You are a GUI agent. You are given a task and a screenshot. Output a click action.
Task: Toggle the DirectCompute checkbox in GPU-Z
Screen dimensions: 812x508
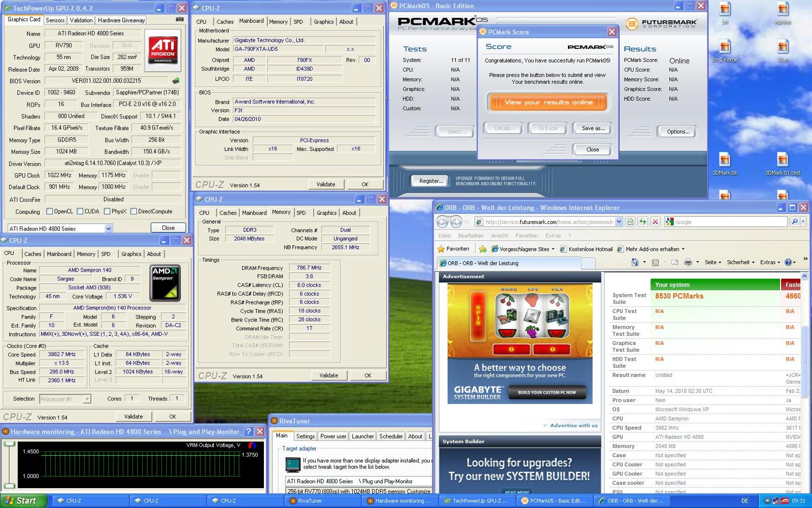coord(133,211)
